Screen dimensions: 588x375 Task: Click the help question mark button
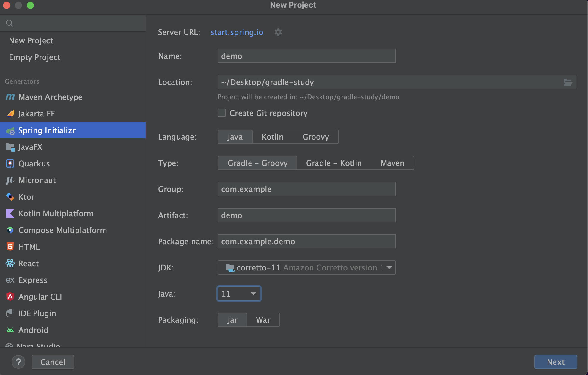tap(18, 362)
